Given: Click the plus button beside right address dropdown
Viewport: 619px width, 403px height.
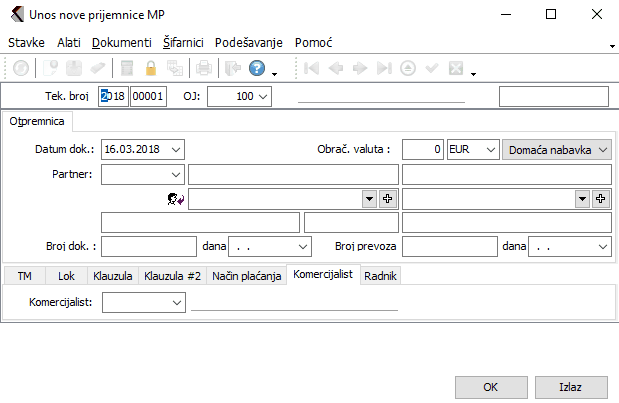Looking at the screenshot, I should pyautogui.click(x=602, y=199).
